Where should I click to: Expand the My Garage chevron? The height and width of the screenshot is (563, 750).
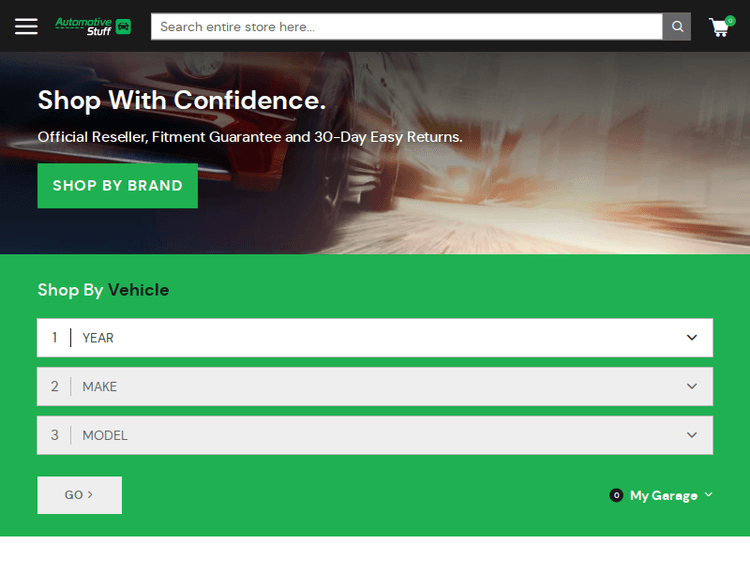click(x=709, y=495)
